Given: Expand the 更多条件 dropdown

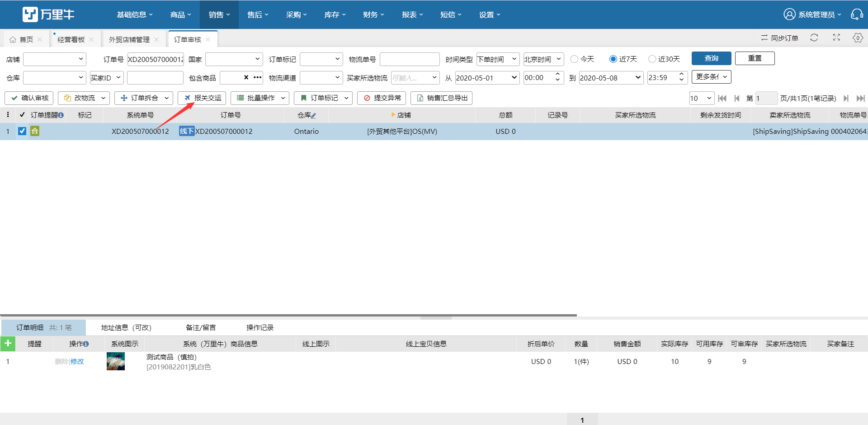Looking at the screenshot, I should [x=712, y=77].
